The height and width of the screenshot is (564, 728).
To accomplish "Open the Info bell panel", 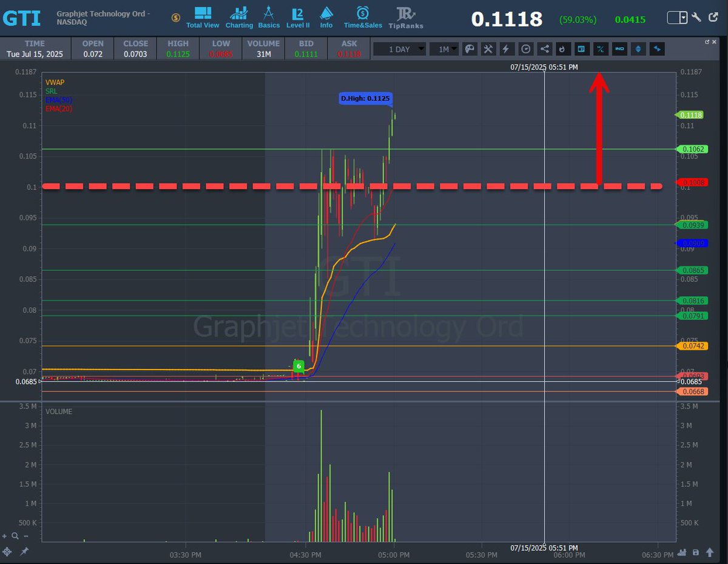I will click(326, 17).
